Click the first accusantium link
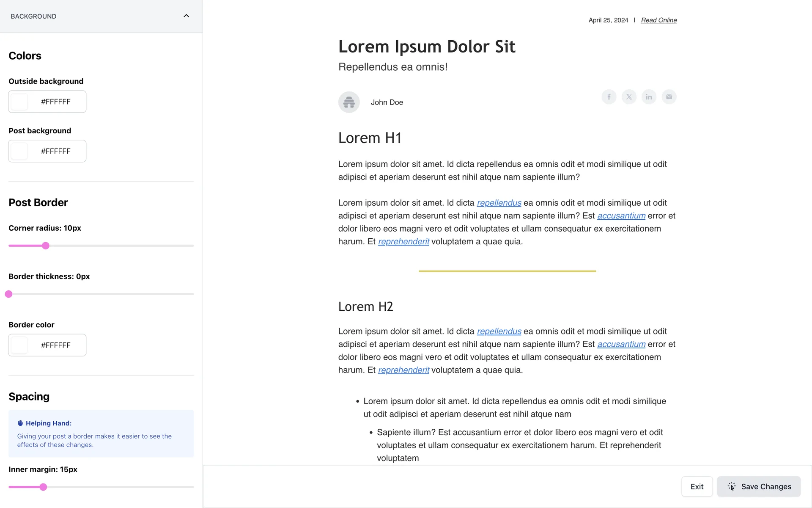 pyautogui.click(x=621, y=216)
